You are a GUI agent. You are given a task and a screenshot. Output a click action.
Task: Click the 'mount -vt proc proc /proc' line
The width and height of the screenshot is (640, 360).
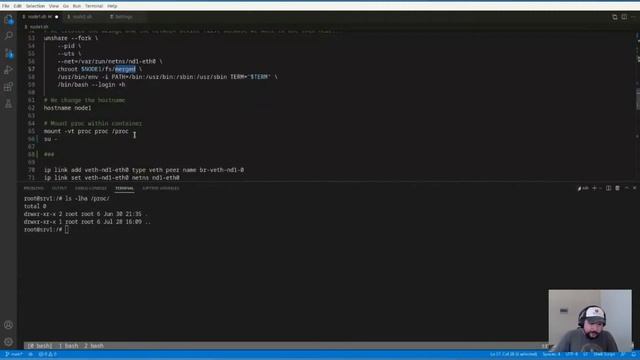coord(86,131)
